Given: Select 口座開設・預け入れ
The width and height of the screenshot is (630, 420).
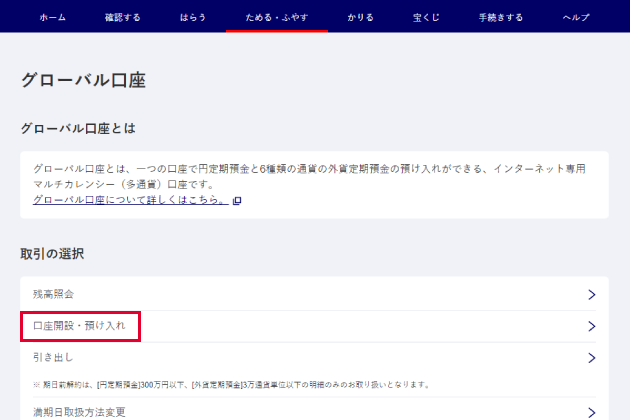Looking at the screenshot, I should coord(314,326).
